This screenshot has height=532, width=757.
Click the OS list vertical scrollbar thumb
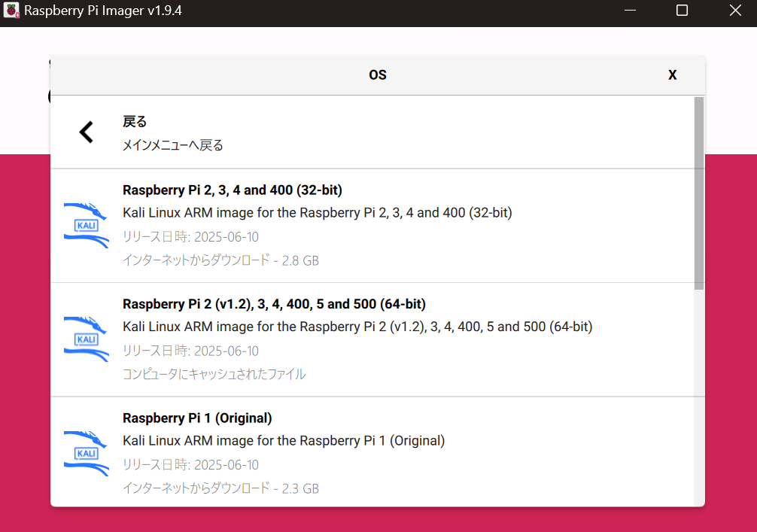coord(699,193)
